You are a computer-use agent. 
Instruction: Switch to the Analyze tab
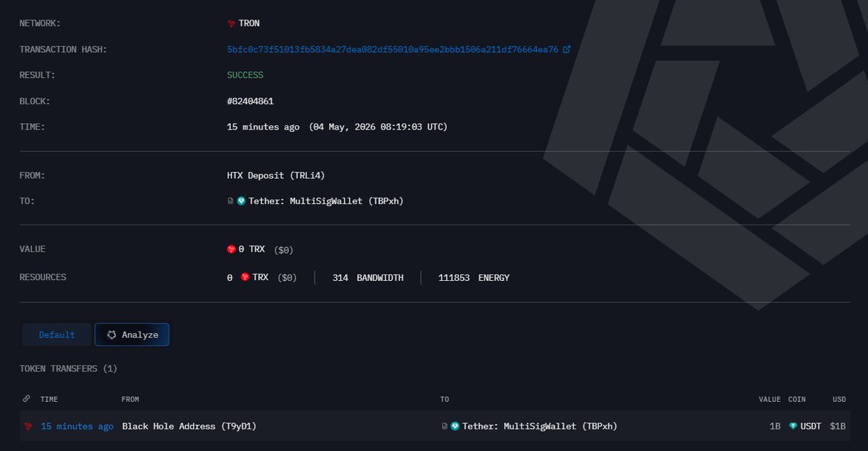point(132,334)
